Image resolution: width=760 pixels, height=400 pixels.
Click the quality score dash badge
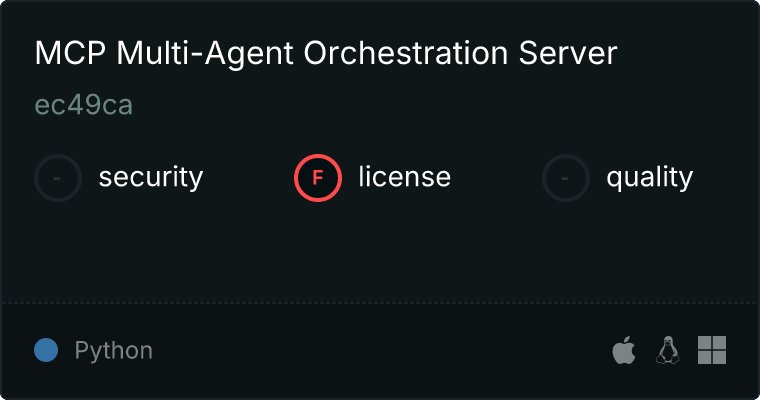pyautogui.click(x=566, y=178)
